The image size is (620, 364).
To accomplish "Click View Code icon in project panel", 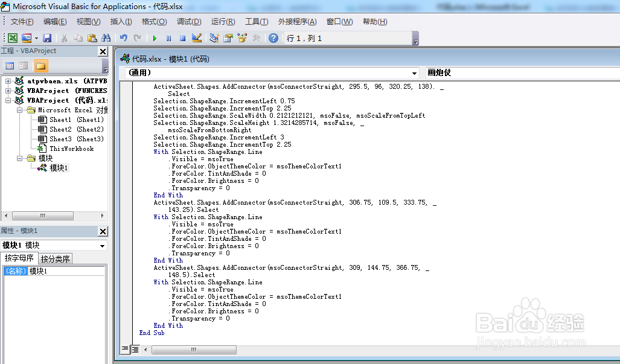I will click(10, 66).
